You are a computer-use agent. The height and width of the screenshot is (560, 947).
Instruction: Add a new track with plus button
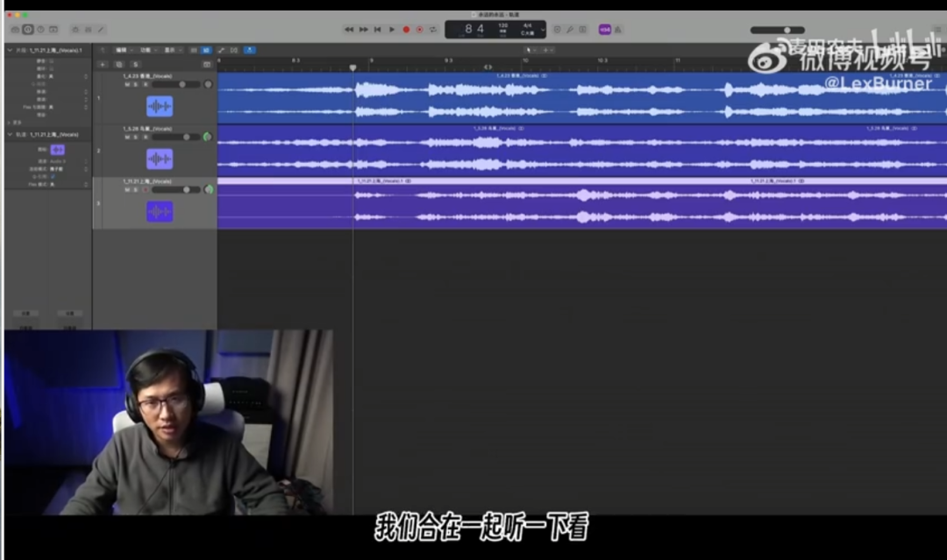tap(102, 64)
